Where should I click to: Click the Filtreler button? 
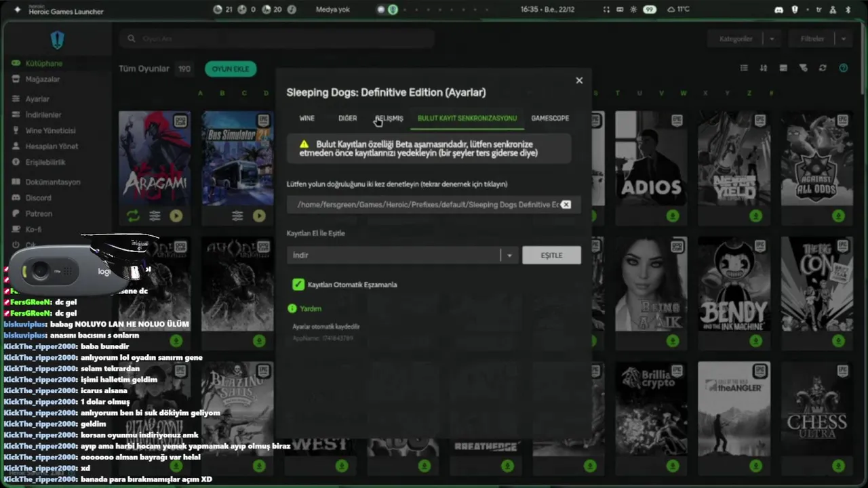(812, 39)
